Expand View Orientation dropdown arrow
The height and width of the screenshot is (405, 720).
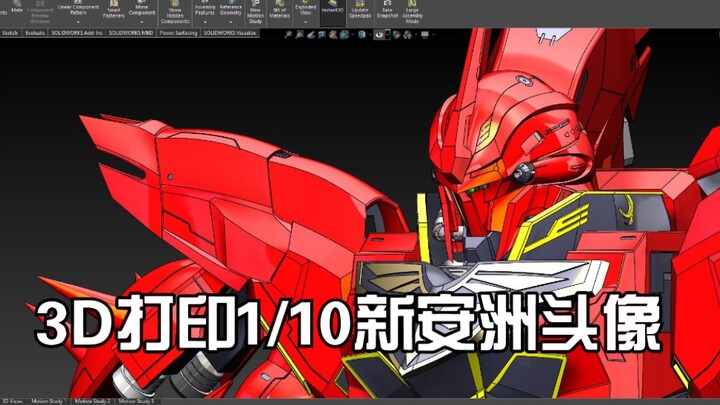coord(353,34)
